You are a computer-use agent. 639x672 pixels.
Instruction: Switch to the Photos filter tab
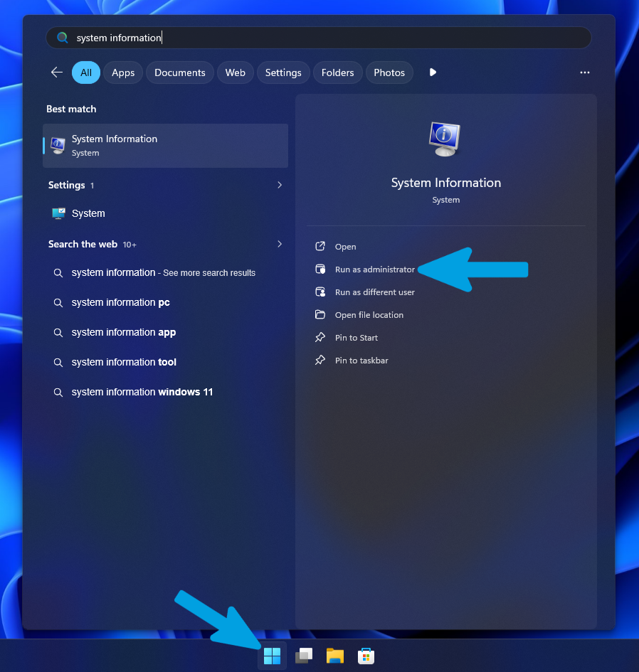pyautogui.click(x=389, y=73)
